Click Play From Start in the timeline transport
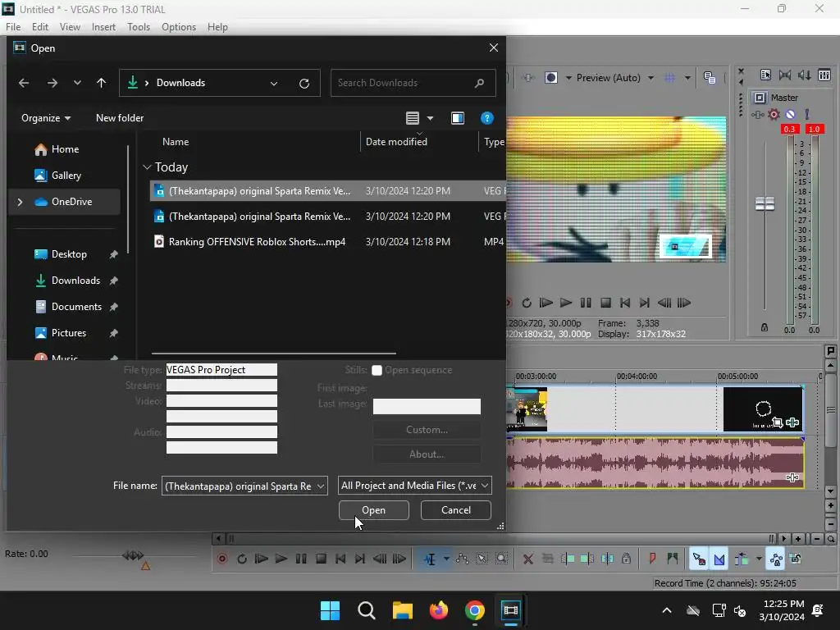 262,559
